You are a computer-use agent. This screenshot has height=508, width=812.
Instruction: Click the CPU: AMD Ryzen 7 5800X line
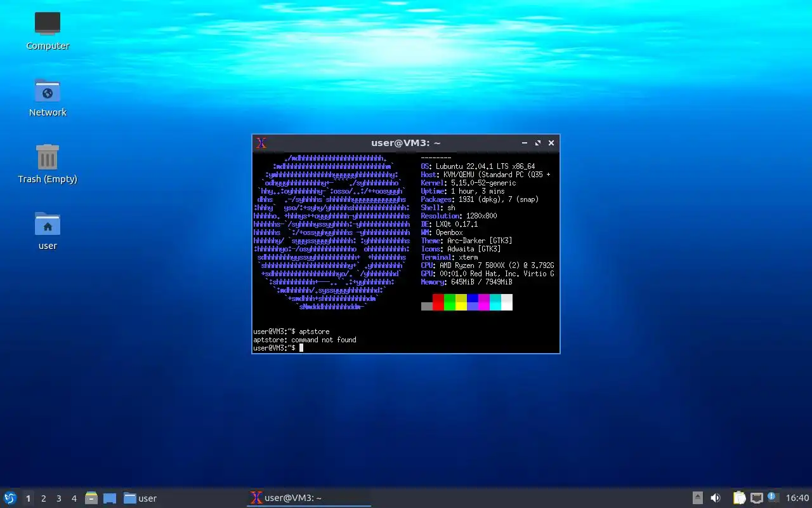pyautogui.click(x=487, y=265)
